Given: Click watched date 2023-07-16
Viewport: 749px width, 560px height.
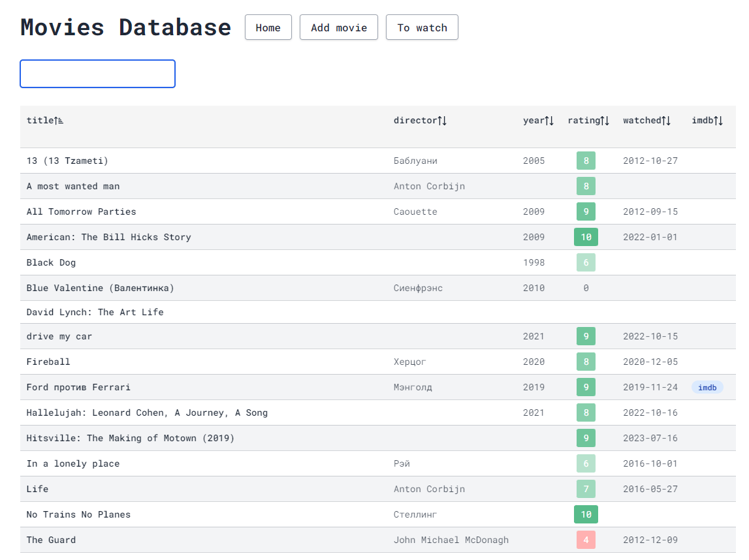Looking at the screenshot, I should point(650,438).
